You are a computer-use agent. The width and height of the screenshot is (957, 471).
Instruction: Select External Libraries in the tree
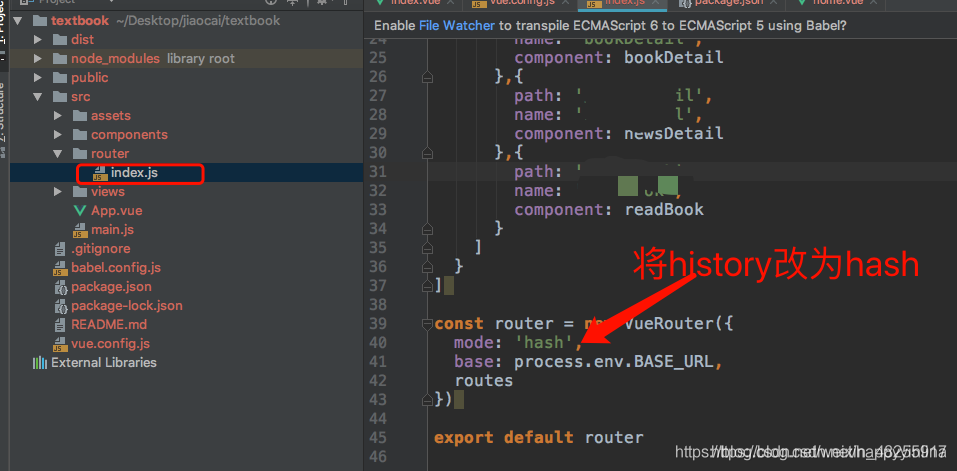click(104, 362)
